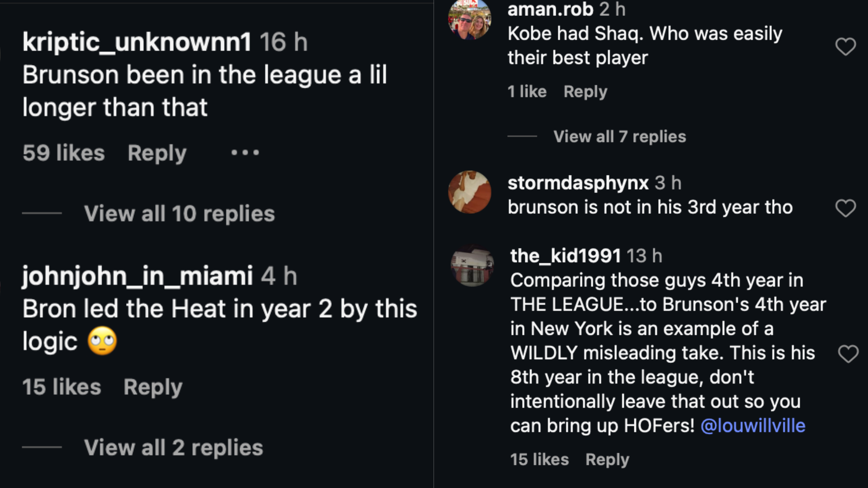Image resolution: width=868 pixels, height=488 pixels.
Task: Open the_kid1991's profile avatar
Action: 472,265
